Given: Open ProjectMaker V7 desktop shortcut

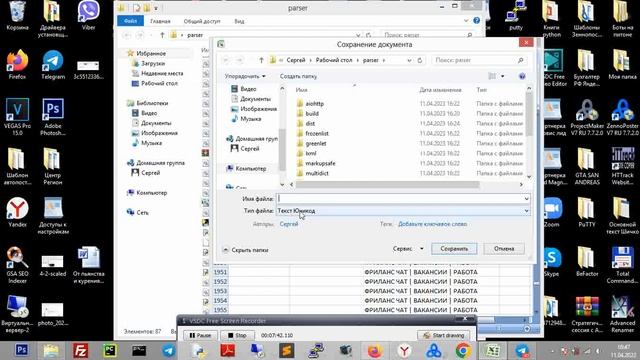Looking at the screenshot, I should pyautogui.click(x=587, y=118).
